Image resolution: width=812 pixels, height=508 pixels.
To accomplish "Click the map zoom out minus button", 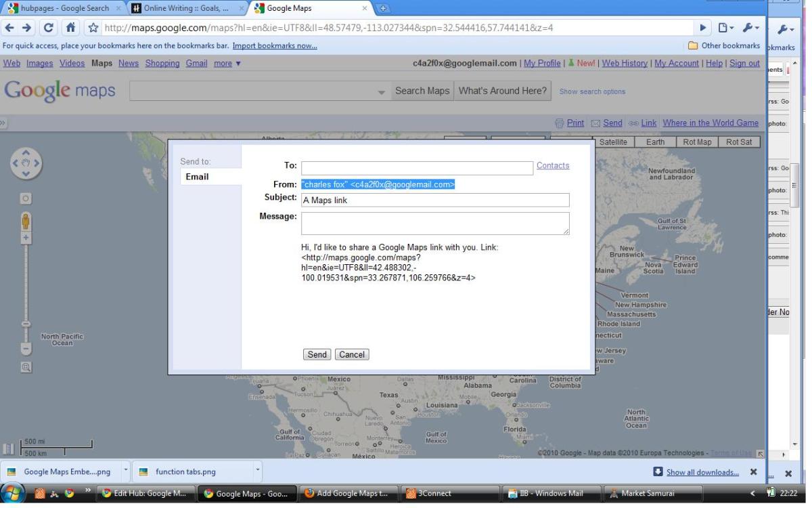I will [26, 349].
